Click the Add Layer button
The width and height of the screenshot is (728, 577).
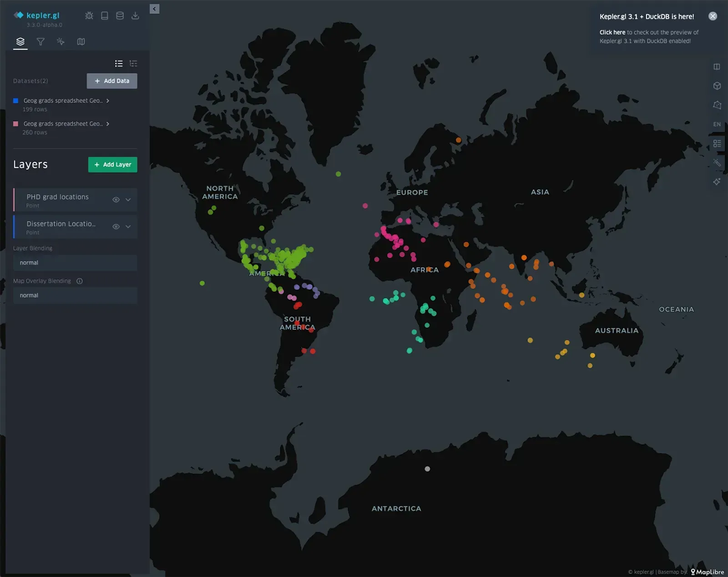[112, 165]
